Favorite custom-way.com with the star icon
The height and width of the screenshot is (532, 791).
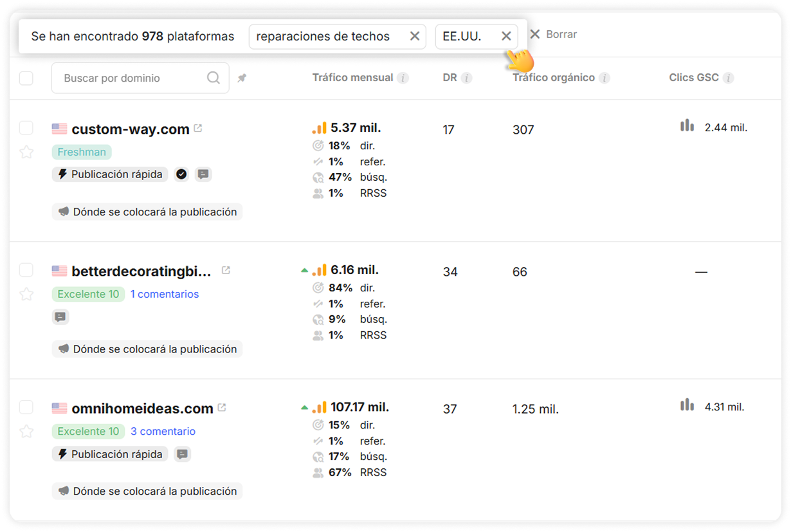click(26, 152)
